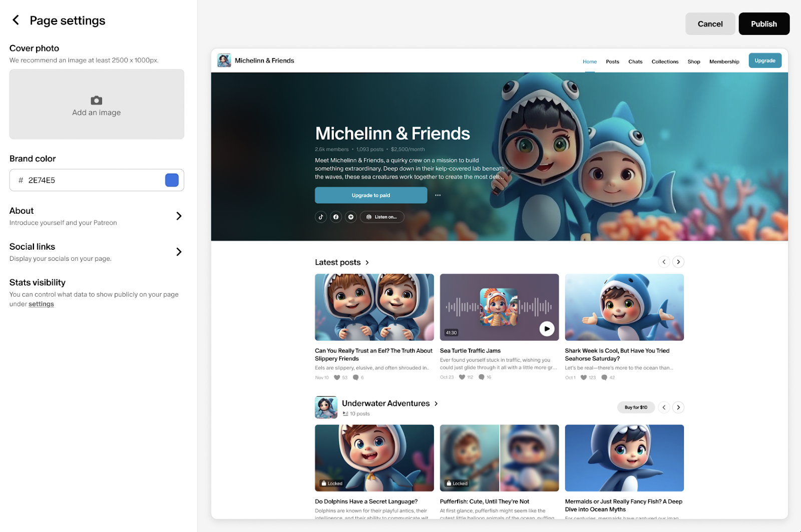Image resolution: width=801 pixels, height=532 pixels.
Task: Like the Shark Week post
Action: tap(584, 377)
